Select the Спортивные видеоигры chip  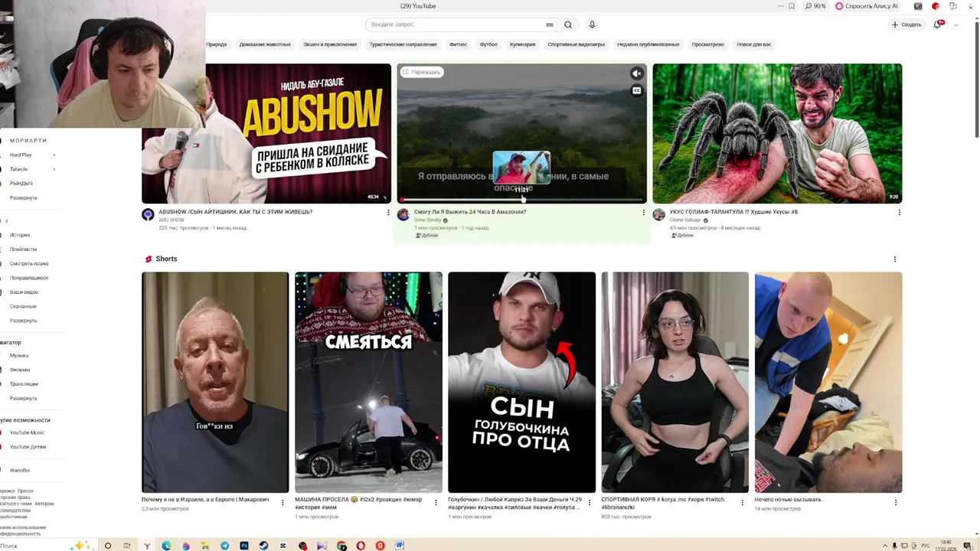576,44
